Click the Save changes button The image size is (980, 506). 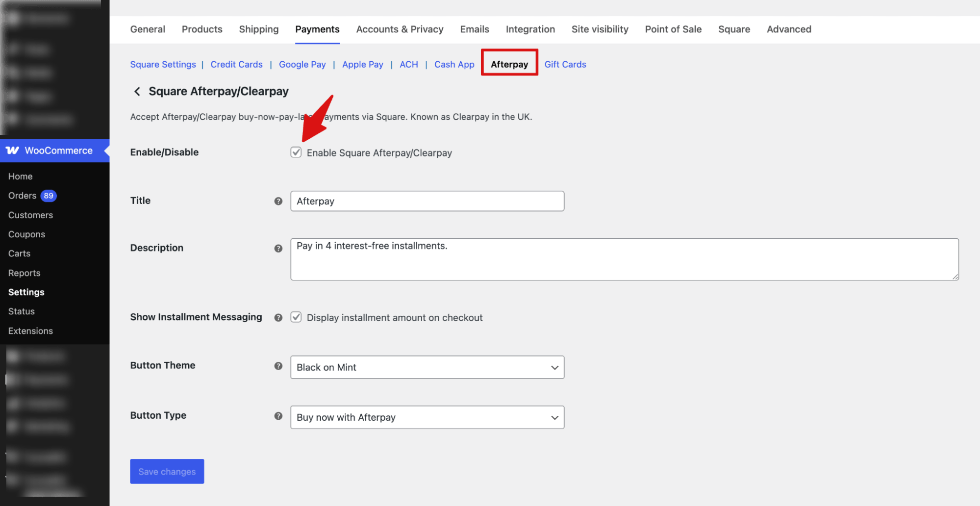coord(167,471)
